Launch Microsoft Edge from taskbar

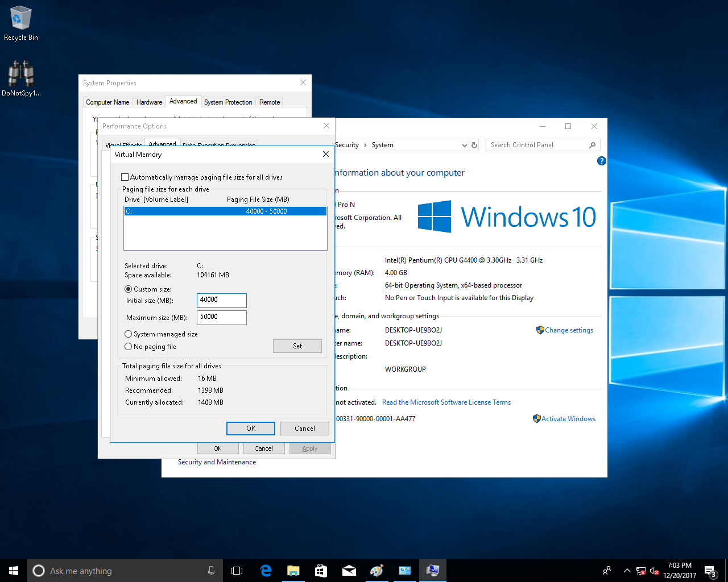point(266,571)
